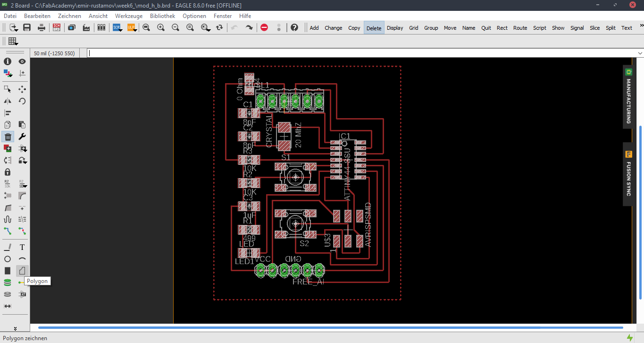Screen dimensions: 644x343
Task: Toggle the Show eye icon
Action: coord(22,61)
